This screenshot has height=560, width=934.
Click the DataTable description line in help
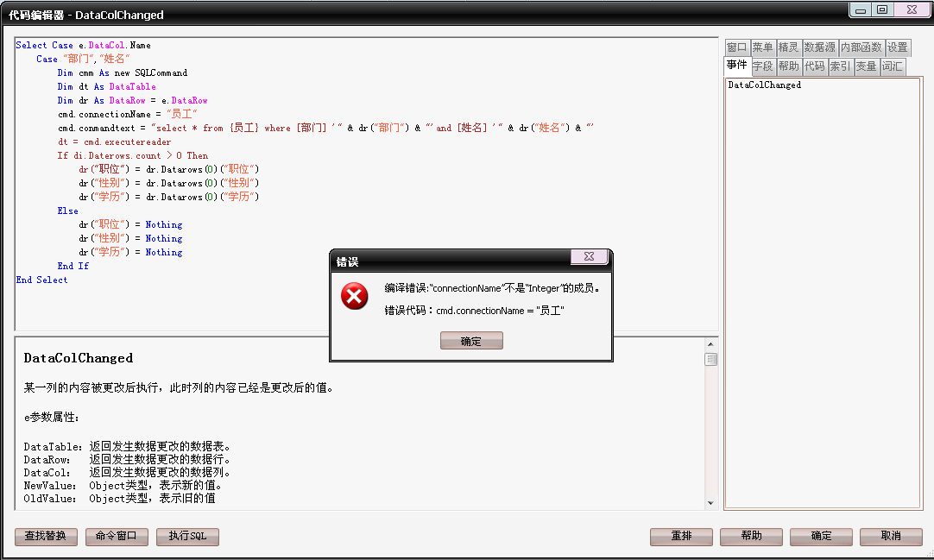pyautogui.click(x=127, y=446)
